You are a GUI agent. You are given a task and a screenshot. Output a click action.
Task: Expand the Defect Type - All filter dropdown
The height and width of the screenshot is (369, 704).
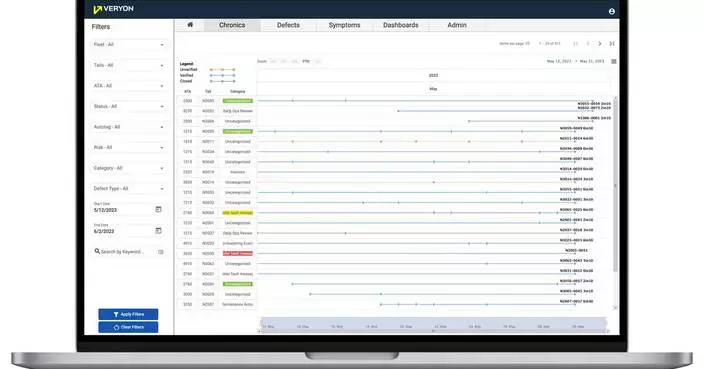128,189
